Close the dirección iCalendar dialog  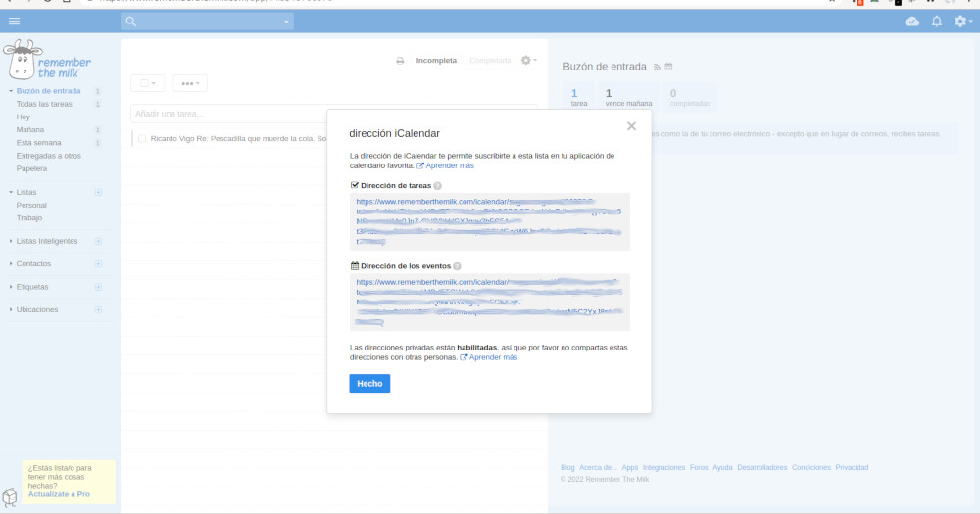coord(631,126)
